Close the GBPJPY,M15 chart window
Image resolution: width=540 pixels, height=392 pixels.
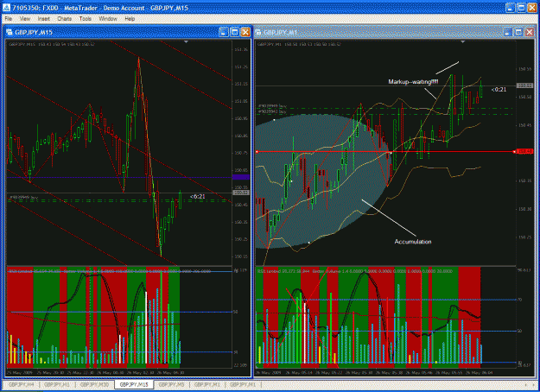[245, 32]
